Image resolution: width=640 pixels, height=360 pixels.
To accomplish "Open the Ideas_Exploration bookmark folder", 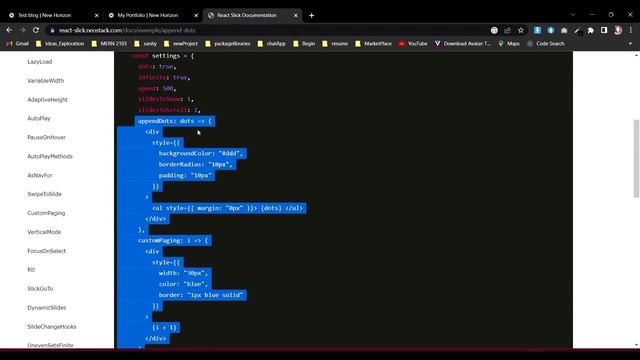I will click(x=60, y=44).
